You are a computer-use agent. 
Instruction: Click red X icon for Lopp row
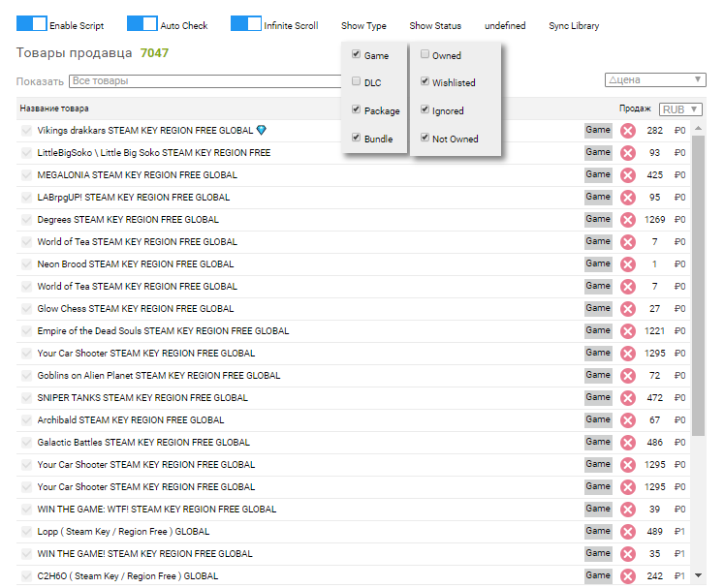tap(627, 532)
